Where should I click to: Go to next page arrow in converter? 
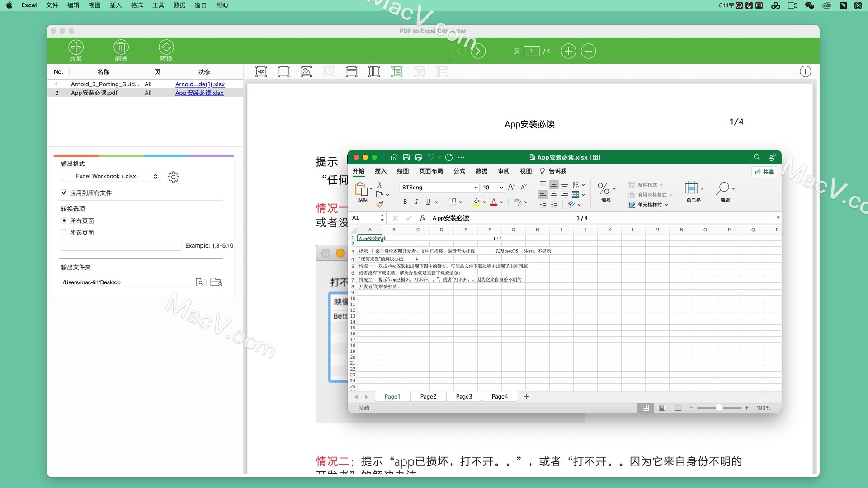pyautogui.click(x=478, y=51)
